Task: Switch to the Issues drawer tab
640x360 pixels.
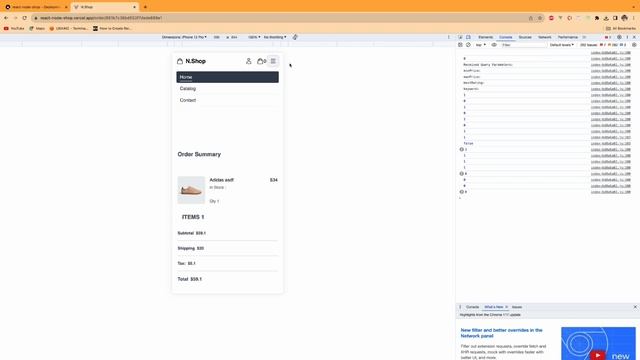Action: point(517,307)
